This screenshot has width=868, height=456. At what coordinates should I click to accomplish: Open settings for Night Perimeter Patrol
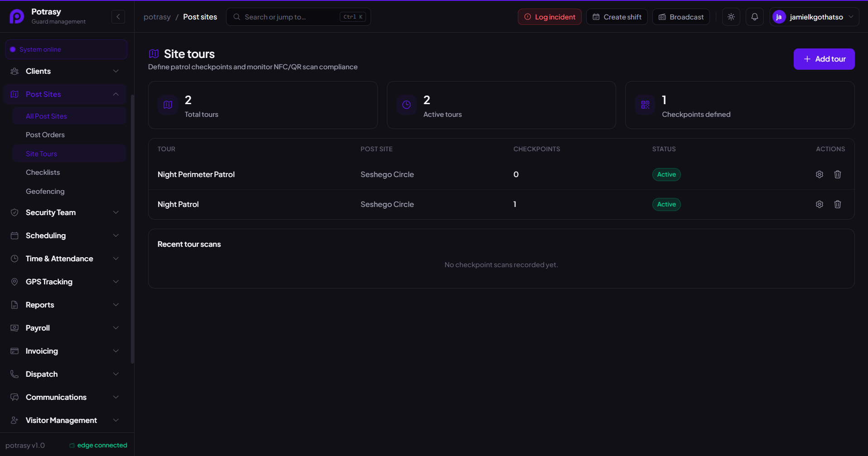[x=820, y=174]
